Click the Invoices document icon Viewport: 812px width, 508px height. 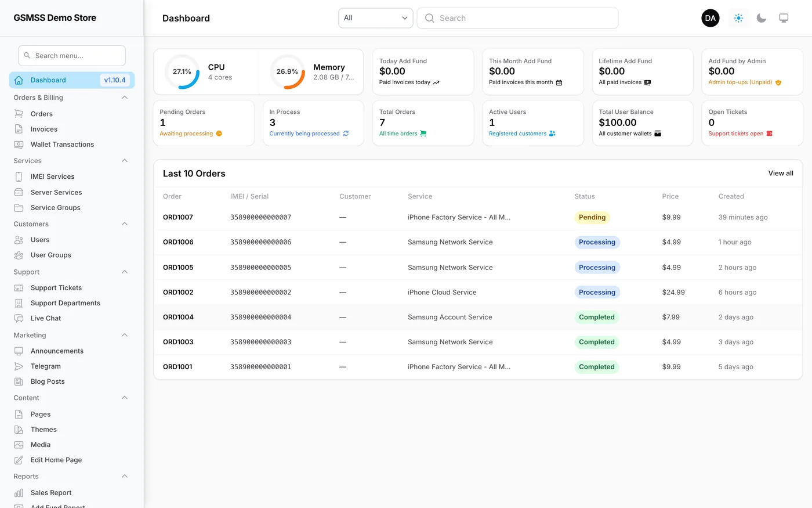pos(19,129)
